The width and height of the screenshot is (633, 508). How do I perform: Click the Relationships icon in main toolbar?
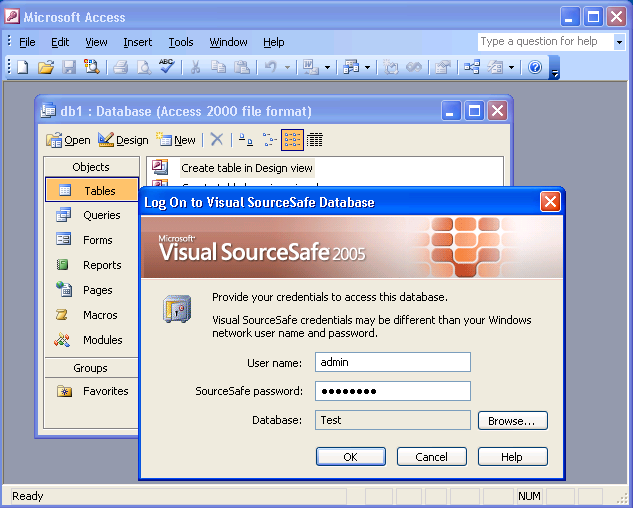tap(471, 67)
